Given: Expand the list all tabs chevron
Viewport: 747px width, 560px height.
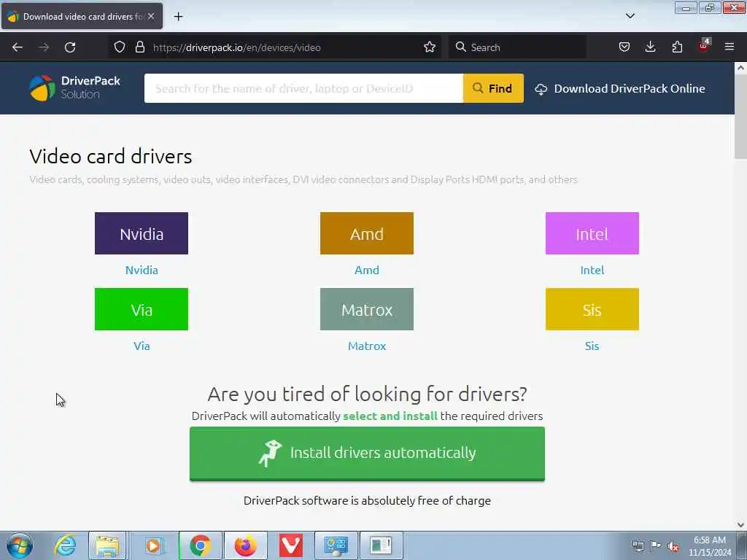Looking at the screenshot, I should coord(630,16).
